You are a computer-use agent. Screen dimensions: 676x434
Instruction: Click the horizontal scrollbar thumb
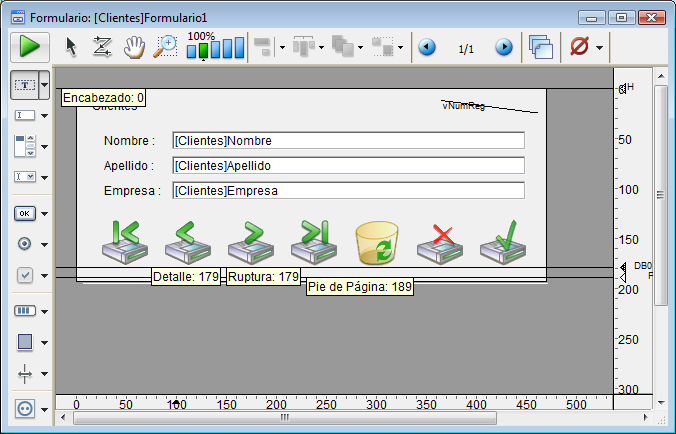click(284, 418)
